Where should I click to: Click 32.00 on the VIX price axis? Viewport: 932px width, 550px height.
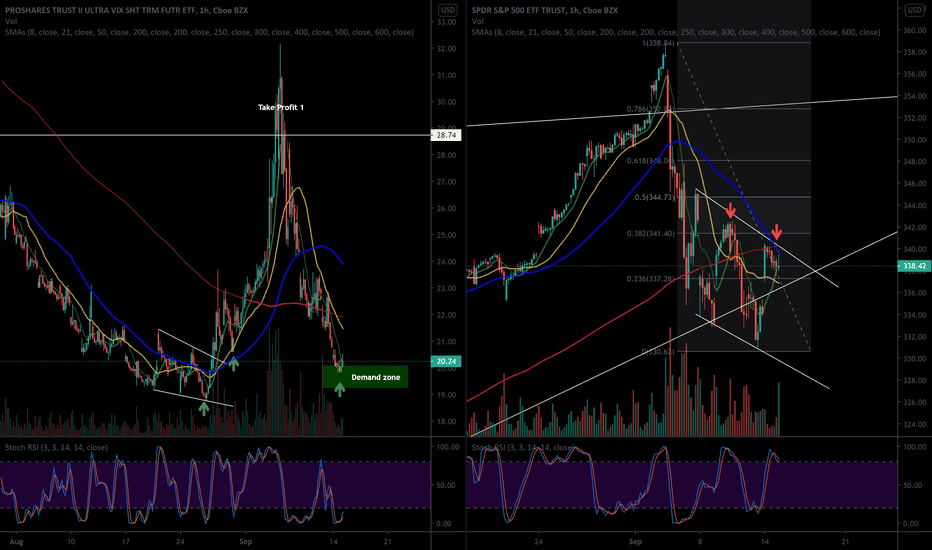click(446, 49)
